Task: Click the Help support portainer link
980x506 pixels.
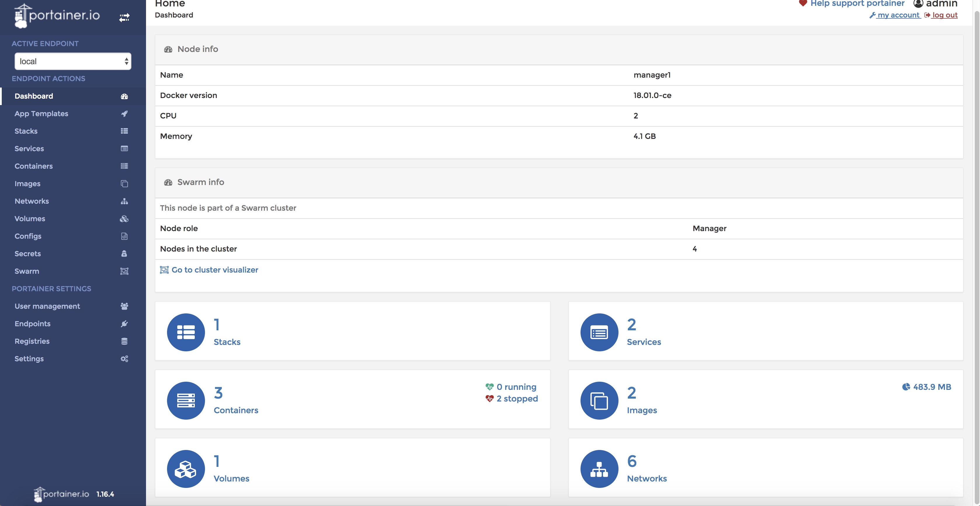Action: click(857, 4)
